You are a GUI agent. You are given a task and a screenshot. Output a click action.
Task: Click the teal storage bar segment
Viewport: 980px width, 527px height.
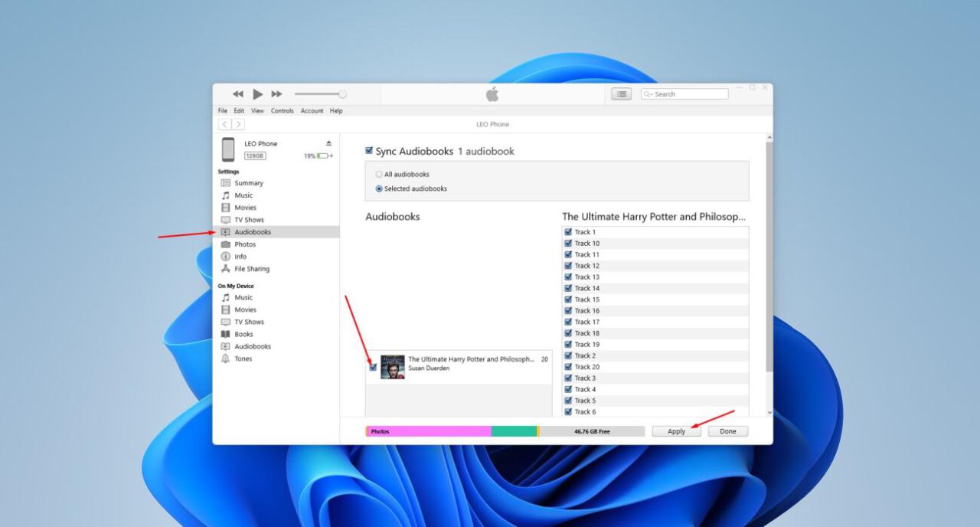(514, 431)
